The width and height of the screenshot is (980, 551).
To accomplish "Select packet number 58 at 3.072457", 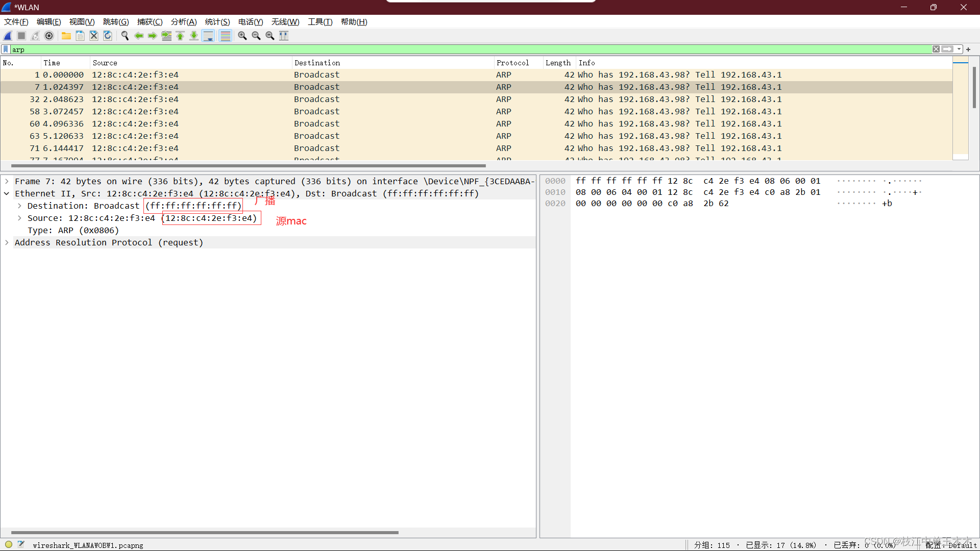I will click(x=476, y=112).
